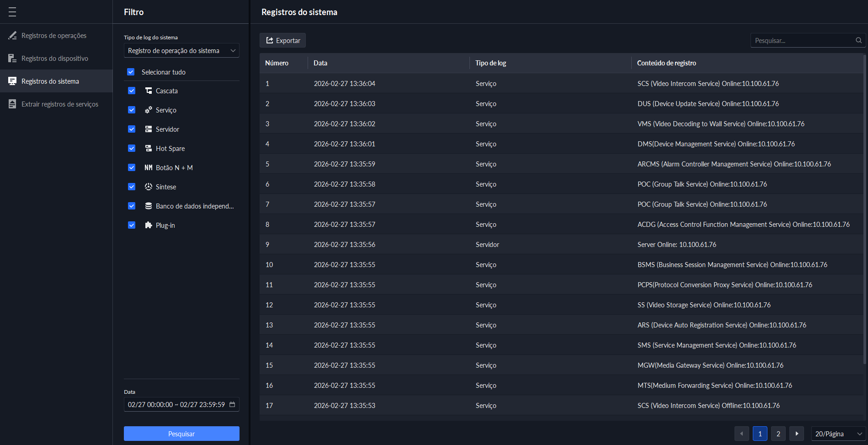Toggle the Serviço checkbox
Viewport: 868px width, 445px height.
pyautogui.click(x=132, y=110)
